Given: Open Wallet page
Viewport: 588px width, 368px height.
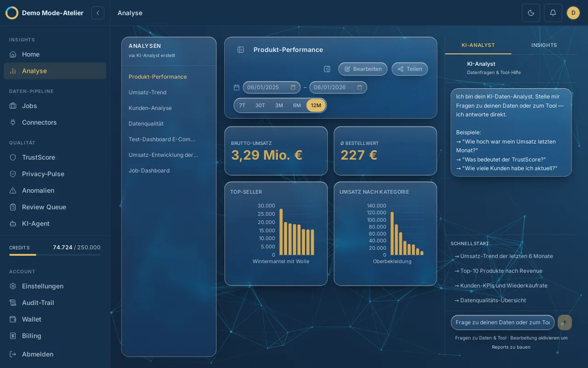Looking at the screenshot, I should coord(55,319).
